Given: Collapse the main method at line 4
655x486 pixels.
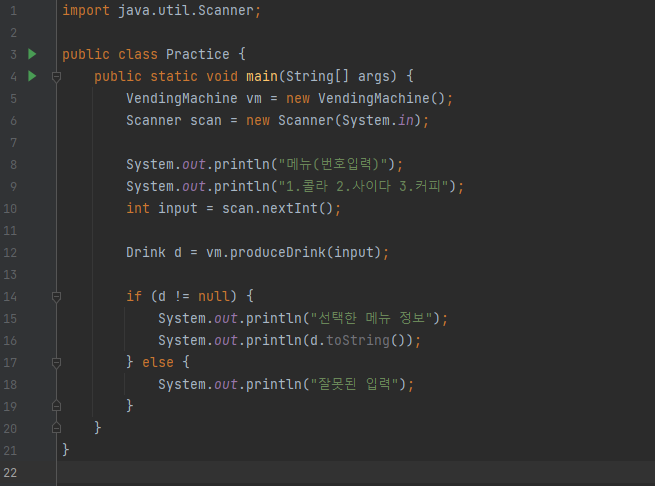Looking at the screenshot, I should point(56,76).
